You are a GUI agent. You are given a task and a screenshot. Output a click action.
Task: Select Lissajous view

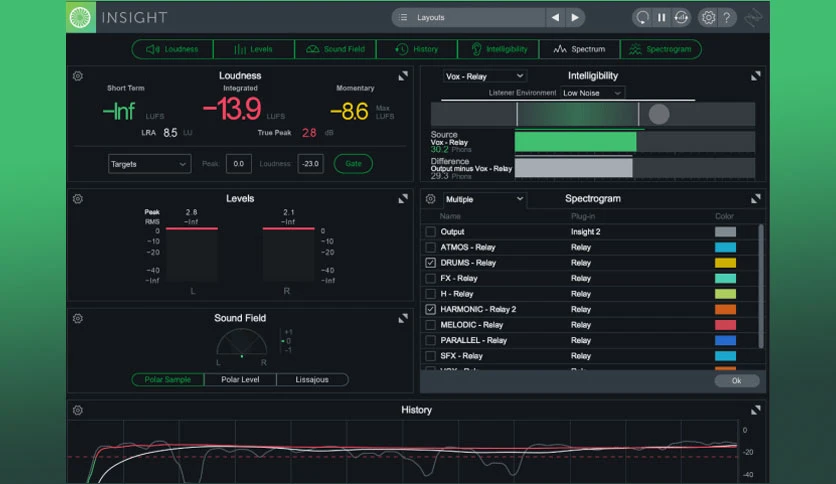click(312, 380)
